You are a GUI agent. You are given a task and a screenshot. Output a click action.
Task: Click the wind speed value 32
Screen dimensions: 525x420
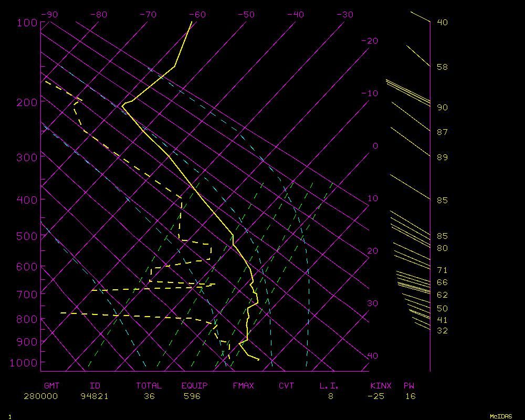click(442, 330)
